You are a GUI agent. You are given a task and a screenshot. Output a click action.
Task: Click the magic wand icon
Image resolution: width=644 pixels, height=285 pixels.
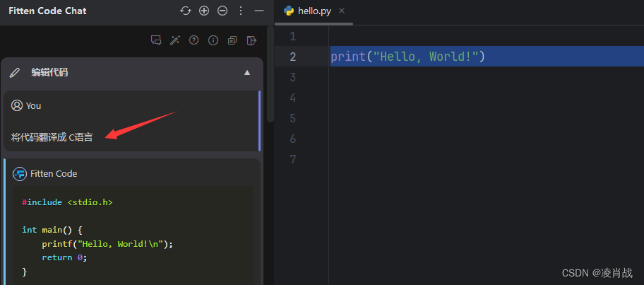point(175,40)
